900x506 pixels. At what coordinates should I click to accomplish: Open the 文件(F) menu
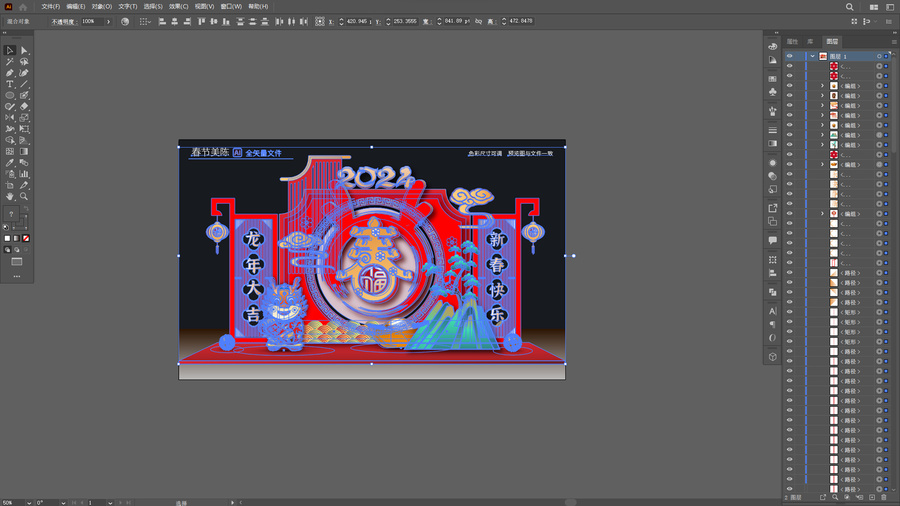click(51, 7)
